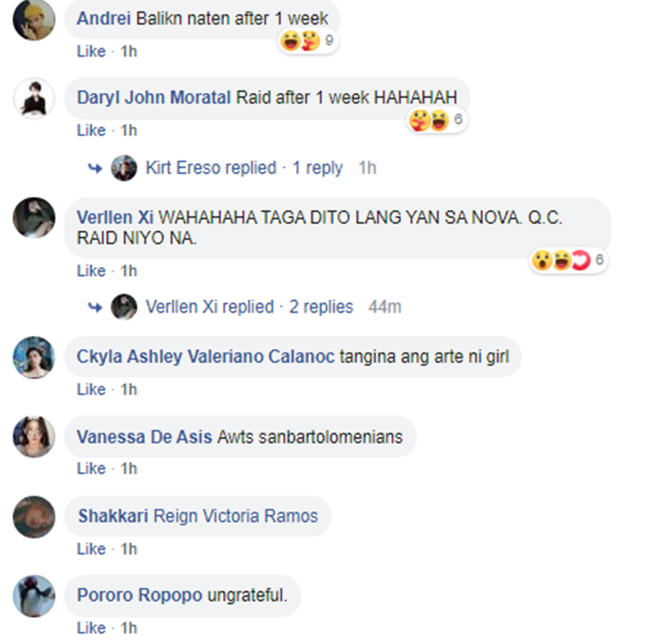Viewport: 651px width, 644px height.
Task: Like Pororo Ropopo's ungrateful comment
Action: (91, 628)
